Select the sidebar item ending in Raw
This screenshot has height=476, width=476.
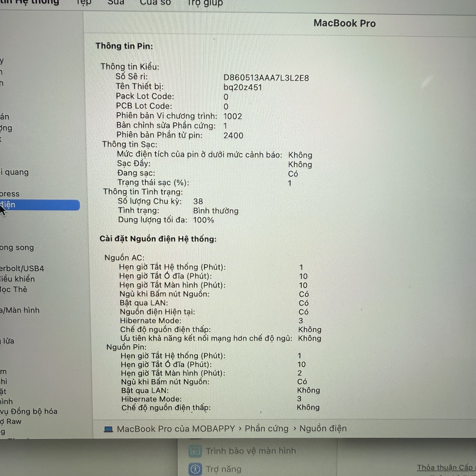(11, 421)
